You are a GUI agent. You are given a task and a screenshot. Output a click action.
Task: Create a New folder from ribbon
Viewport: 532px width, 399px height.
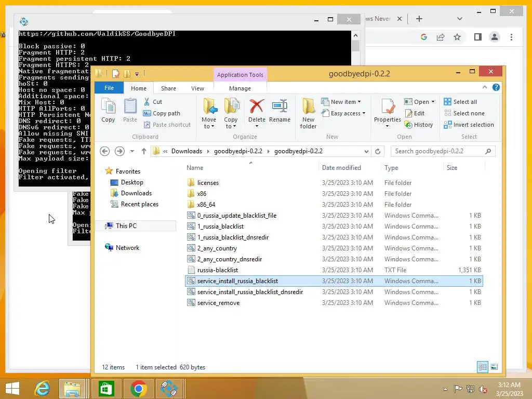[309, 114]
